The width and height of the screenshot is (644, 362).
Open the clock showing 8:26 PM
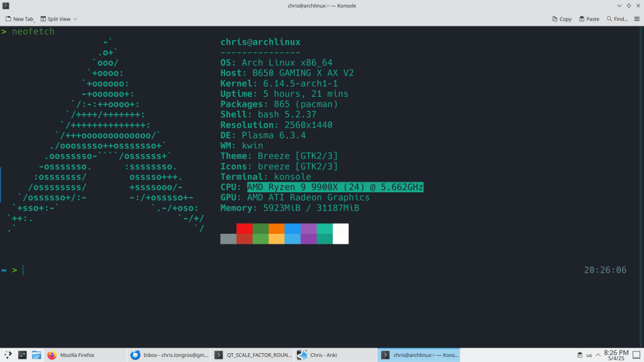pos(616,355)
